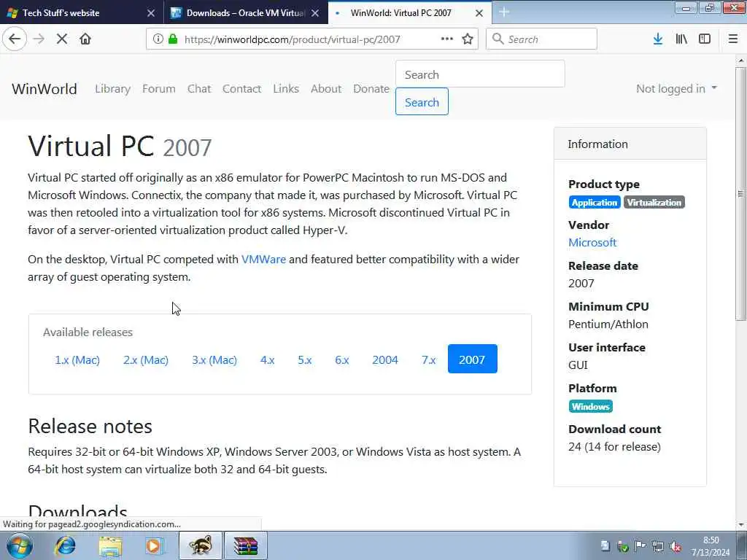This screenshot has width=747, height=560.
Task: Switch to the raccoon app on taskbar
Action: tap(201, 545)
